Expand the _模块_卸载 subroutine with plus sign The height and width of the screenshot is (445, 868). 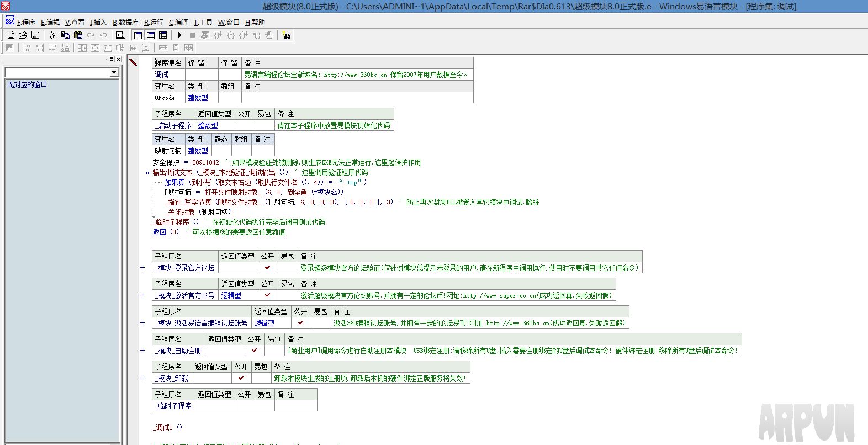point(142,378)
